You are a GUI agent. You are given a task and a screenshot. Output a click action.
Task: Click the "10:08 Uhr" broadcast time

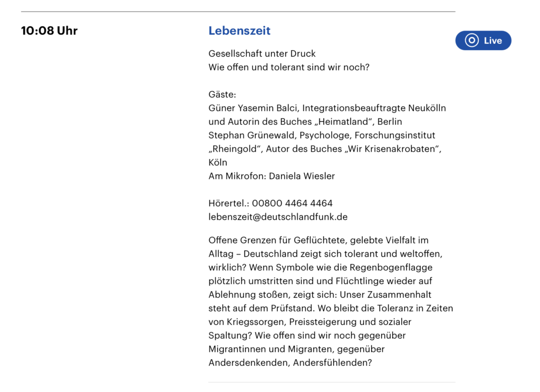point(49,31)
